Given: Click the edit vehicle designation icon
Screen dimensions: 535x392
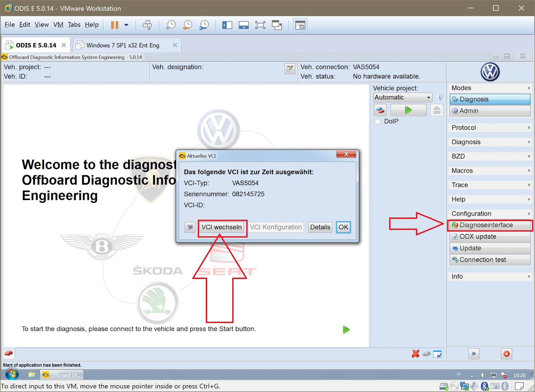Looking at the screenshot, I should 290,69.
